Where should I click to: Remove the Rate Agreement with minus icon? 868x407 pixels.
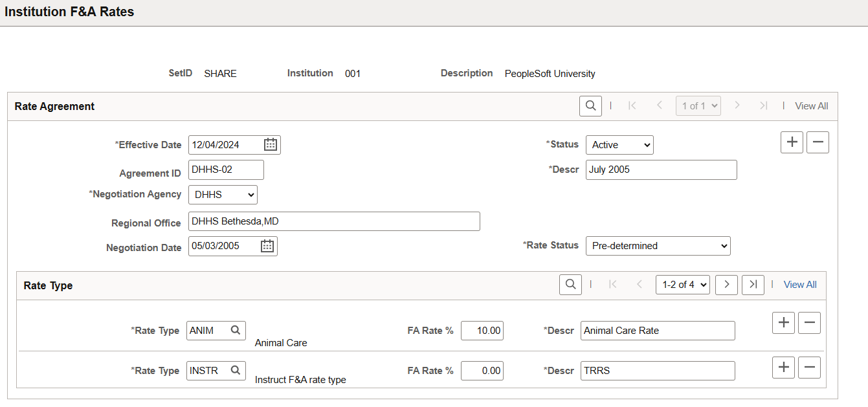click(818, 142)
